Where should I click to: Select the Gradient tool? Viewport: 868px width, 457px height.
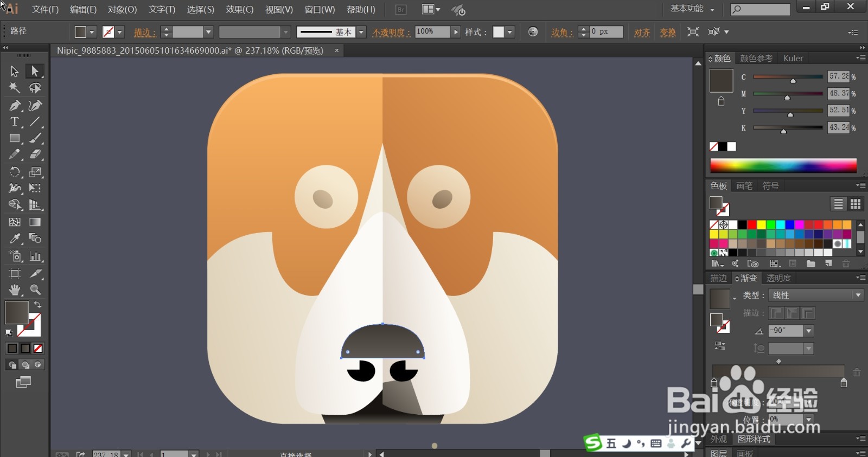(x=35, y=222)
